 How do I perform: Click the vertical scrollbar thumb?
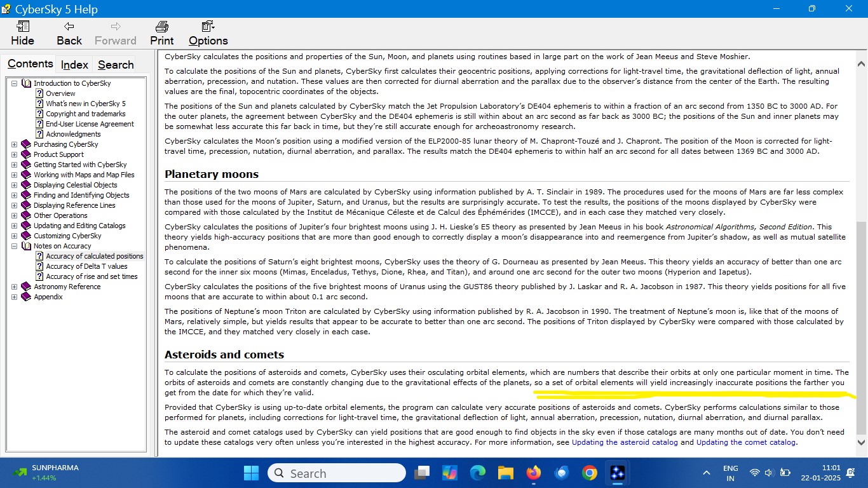point(861,327)
